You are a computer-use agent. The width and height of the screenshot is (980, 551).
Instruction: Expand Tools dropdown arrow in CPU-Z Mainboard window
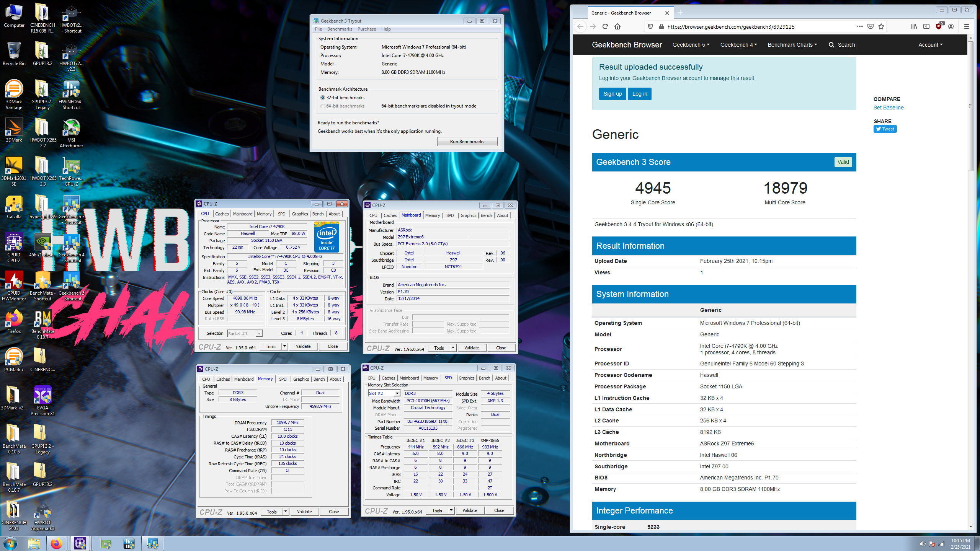453,348
